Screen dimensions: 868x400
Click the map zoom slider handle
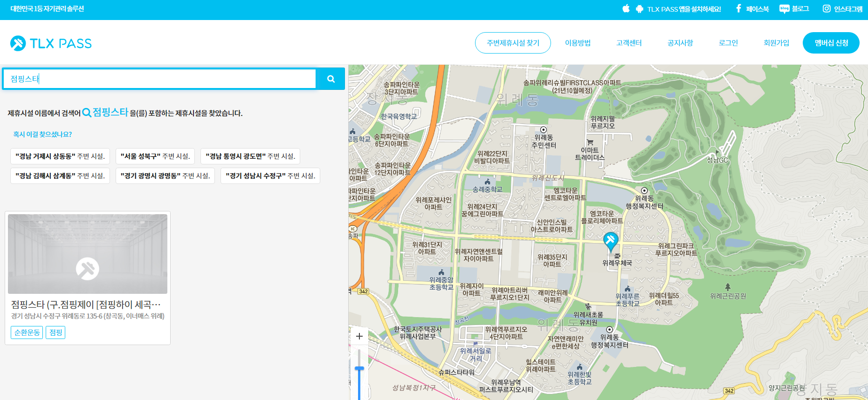tap(359, 369)
